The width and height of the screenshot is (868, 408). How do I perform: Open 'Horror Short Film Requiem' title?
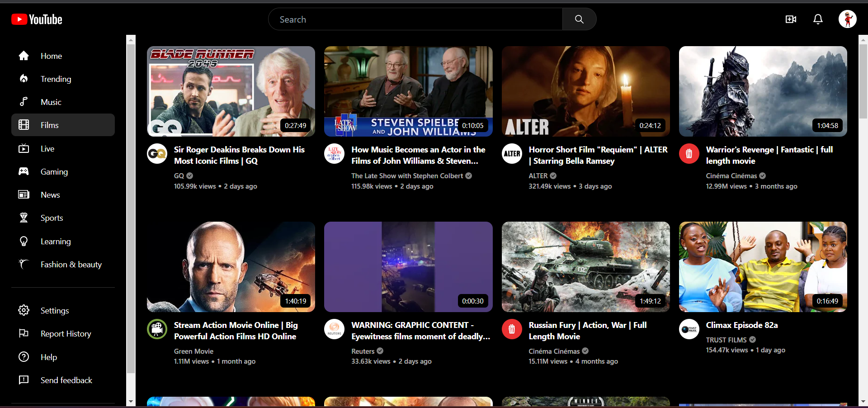pyautogui.click(x=598, y=155)
